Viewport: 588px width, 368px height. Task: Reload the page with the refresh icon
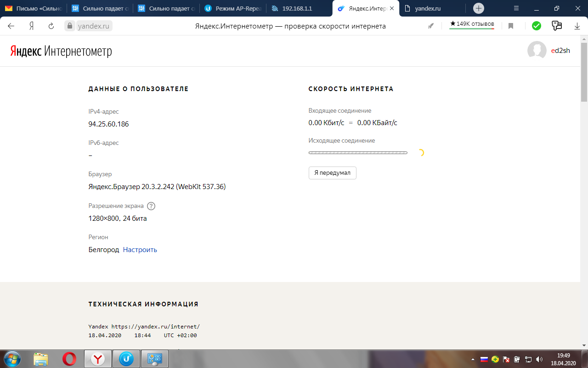click(51, 26)
